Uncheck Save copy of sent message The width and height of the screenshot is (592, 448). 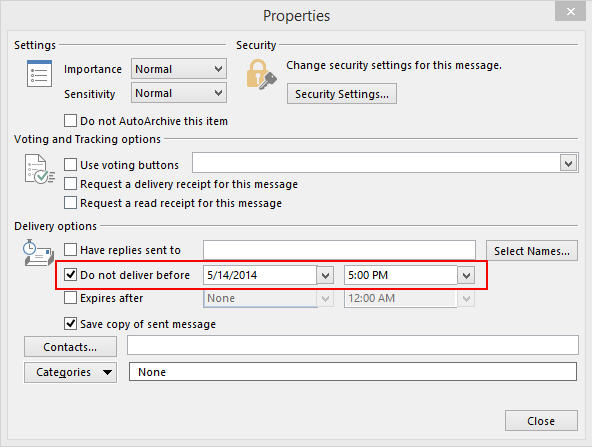(70, 323)
